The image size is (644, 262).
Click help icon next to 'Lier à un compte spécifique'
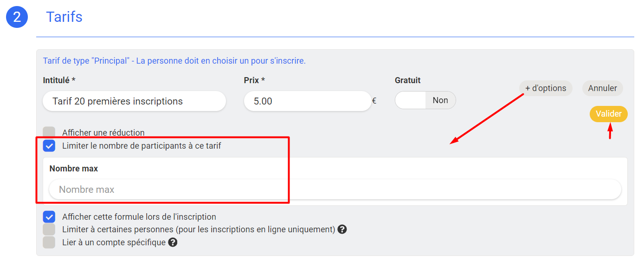click(173, 242)
